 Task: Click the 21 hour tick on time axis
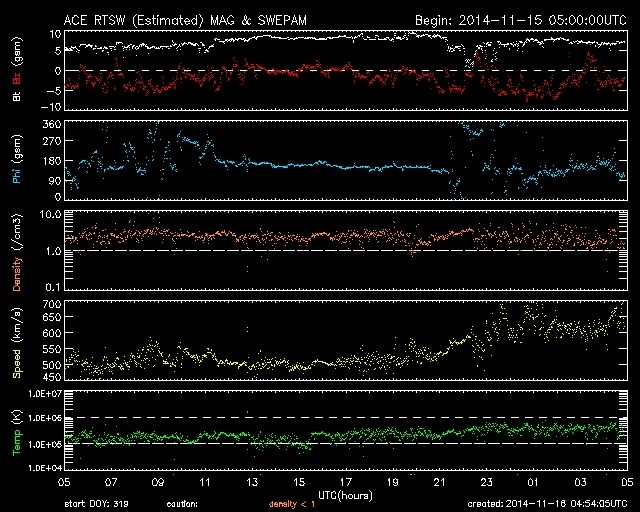(x=439, y=481)
